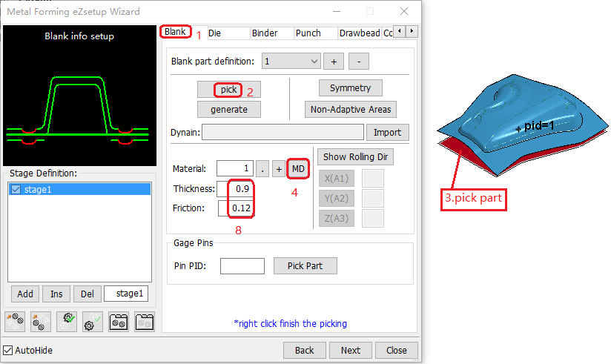Viewport: 611px width, 364px height.
Task: Click the Friction value field
Action: [235, 208]
